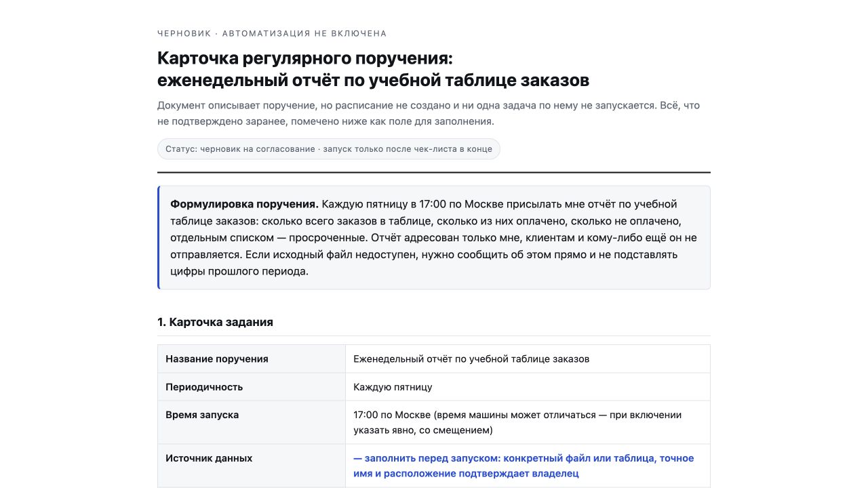The width and height of the screenshot is (868, 488).
Task: Click the 'Источник данных' row label
Action: pos(209,458)
